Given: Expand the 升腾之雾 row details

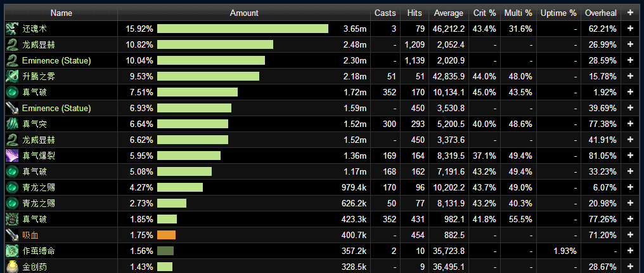Looking at the screenshot, I should coord(631,76).
